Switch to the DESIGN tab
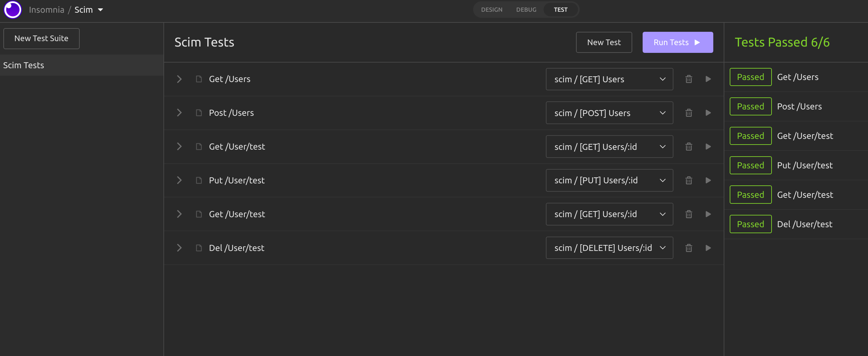This screenshot has height=356, width=868. pyautogui.click(x=491, y=10)
